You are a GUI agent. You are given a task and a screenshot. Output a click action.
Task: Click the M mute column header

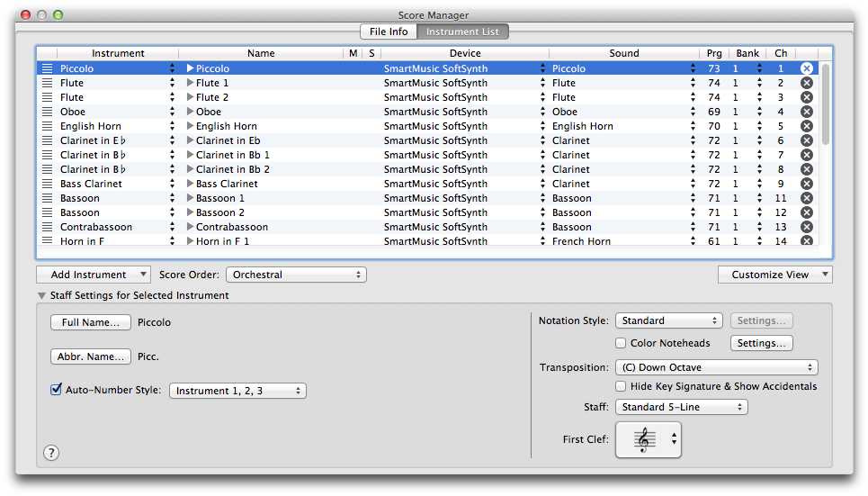pyautogui.click(x=353, y=53)
